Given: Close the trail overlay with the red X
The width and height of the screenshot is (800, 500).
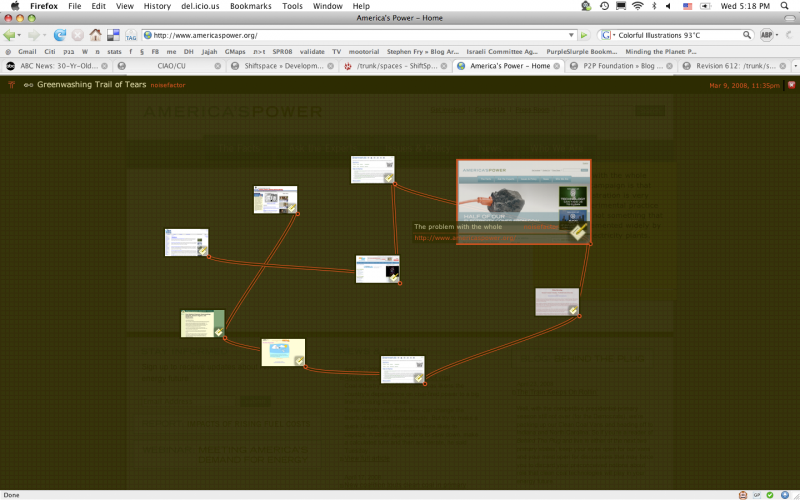Looking at the screenshot, I should tap(791, 85).
